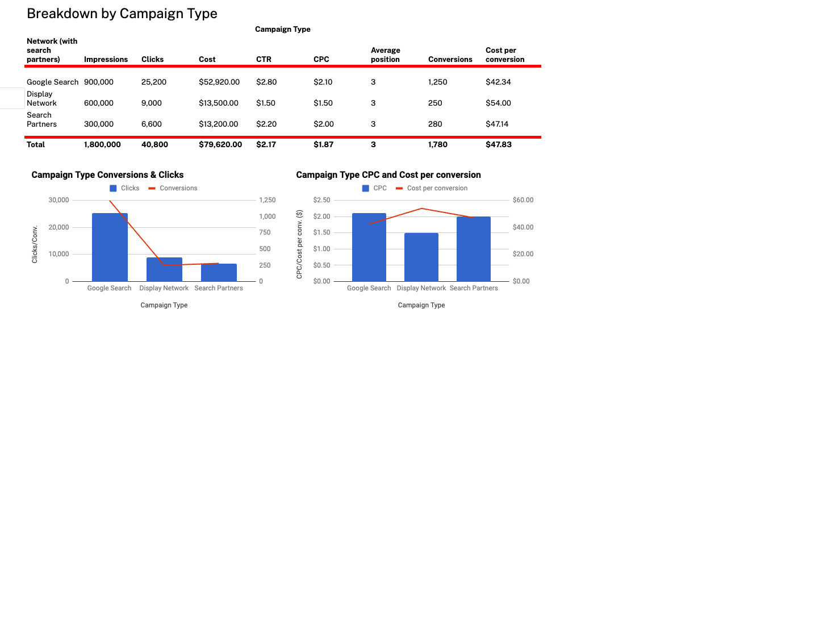This screenshot has height=625, width=840.
Task: Select the Display Network bar in Clicks chart
Action: (164, 269)
